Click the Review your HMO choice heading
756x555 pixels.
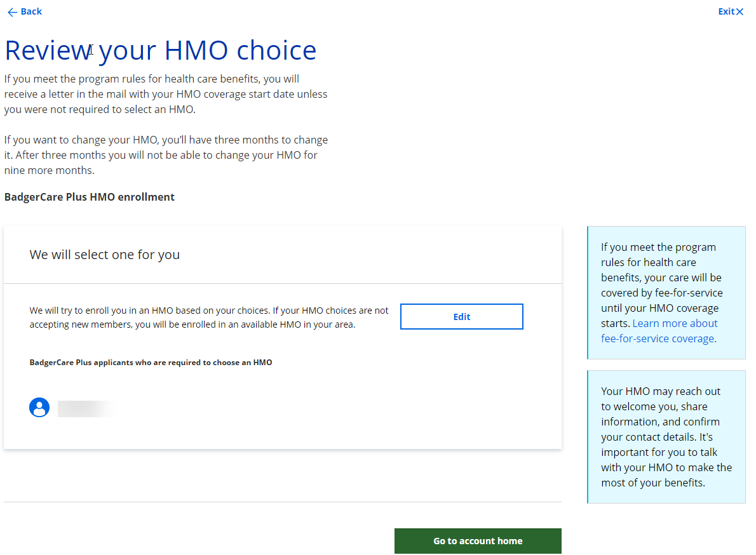pos(160,50)
